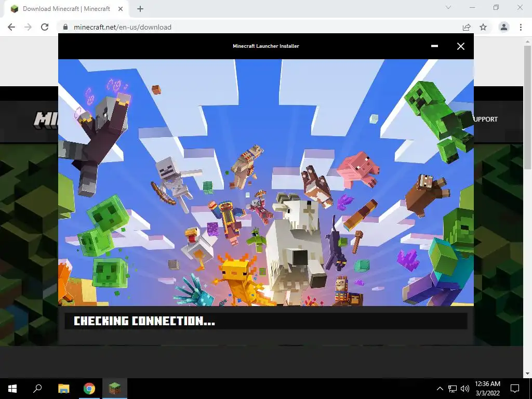This screenshot has height=399, width=532.
Task: Open the Chrome three-dot menu
Action: tap(521, 27)
